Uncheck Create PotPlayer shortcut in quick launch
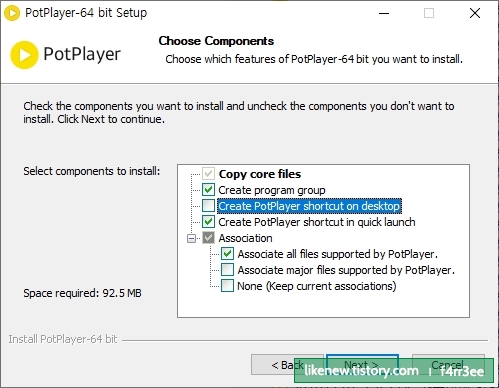The height and width of the screenshot is (388, 499). pos(208,222)
